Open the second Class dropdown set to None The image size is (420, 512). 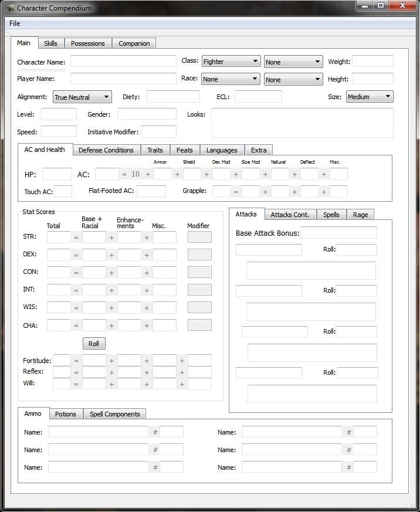coord(293,62)
